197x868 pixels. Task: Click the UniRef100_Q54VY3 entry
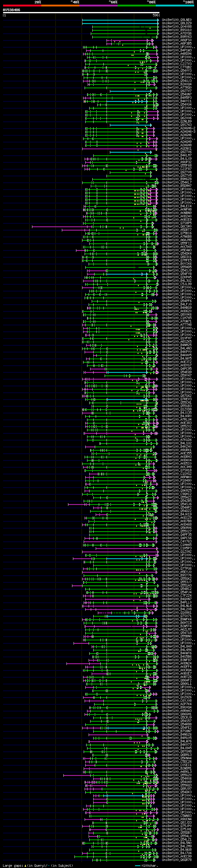coord(176,71)
